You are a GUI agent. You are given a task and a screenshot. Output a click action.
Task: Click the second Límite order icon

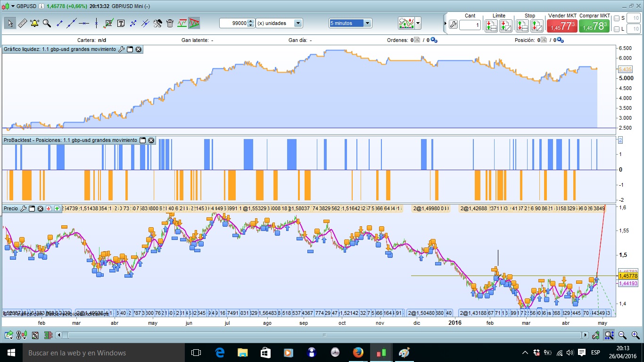click(x=506, y=25)
